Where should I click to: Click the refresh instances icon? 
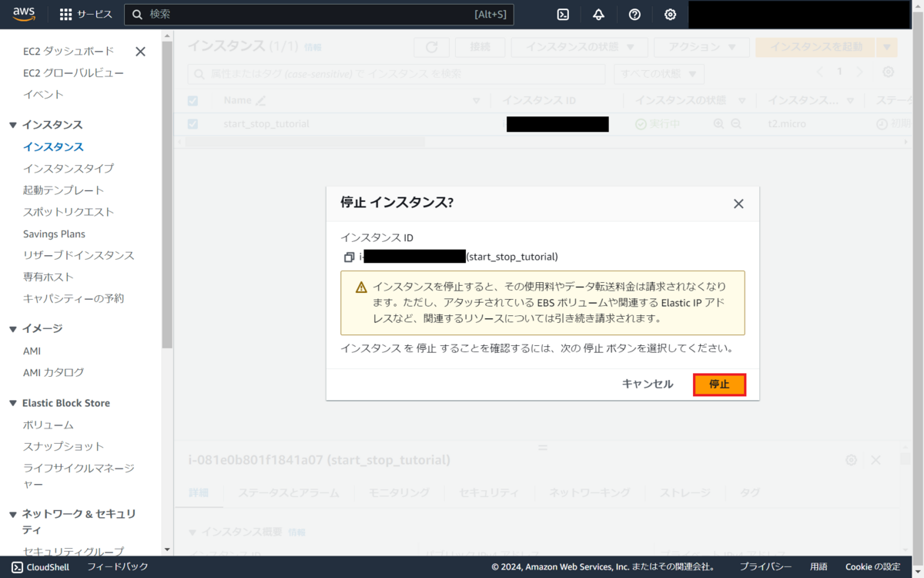(x=431, y=47)
